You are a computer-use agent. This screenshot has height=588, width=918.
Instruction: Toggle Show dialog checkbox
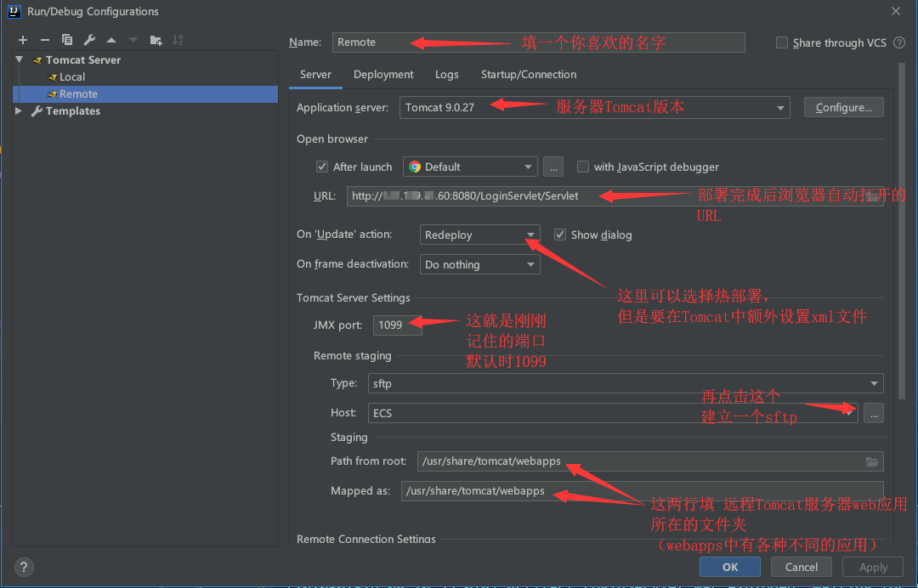[x=560, y=235]
